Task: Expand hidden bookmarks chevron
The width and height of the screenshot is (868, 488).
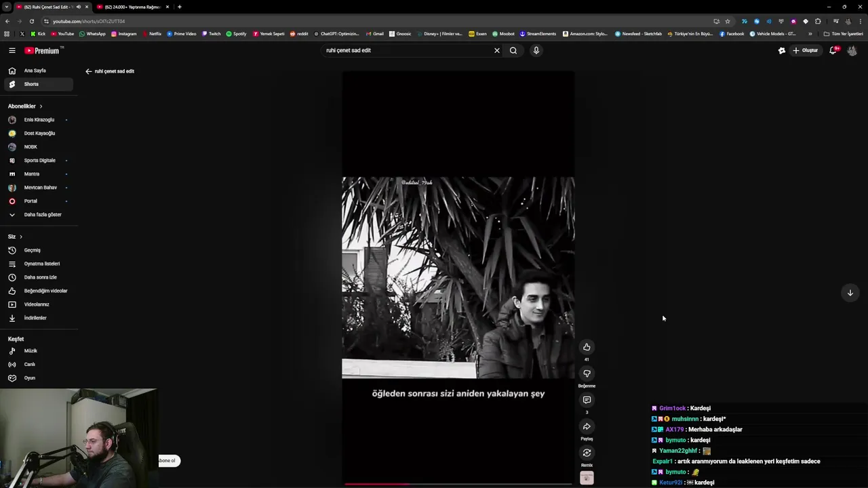Action: pyautogui.click(x=810, y=34)
